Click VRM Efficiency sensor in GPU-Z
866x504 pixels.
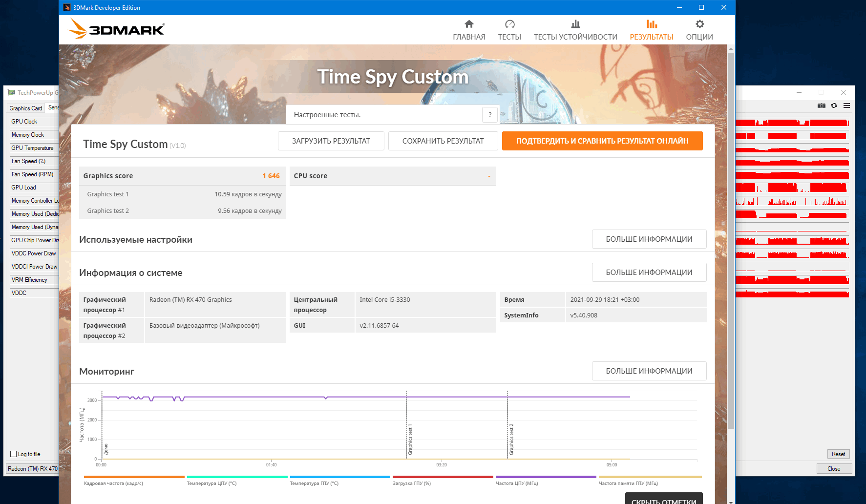[x=34, y=280]
